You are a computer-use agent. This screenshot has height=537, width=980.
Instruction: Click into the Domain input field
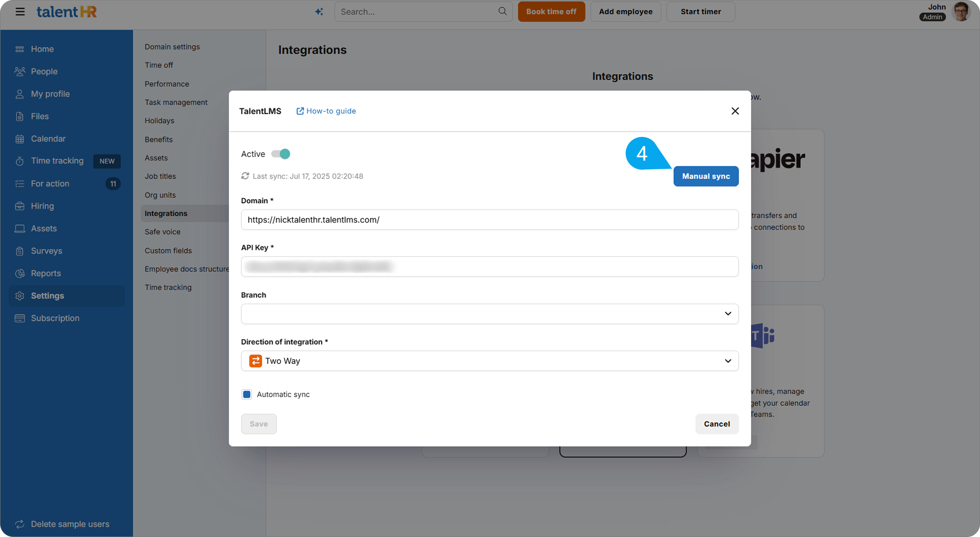(x=490, y=220)
